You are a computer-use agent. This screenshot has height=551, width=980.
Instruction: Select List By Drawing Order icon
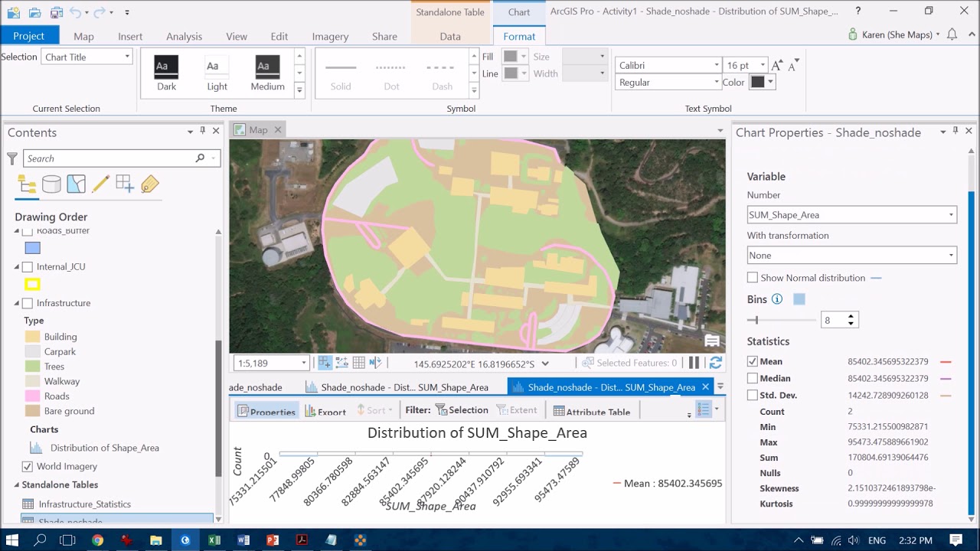27,184
